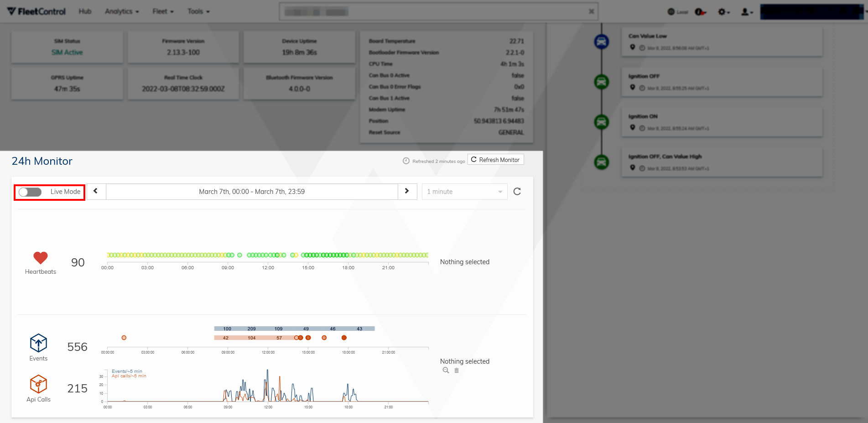Image resolution: width=868 pixels, height=423 pixels.
Task: Click green car icon for Ignition OFF, Can Value High
Action: (602, 162)
